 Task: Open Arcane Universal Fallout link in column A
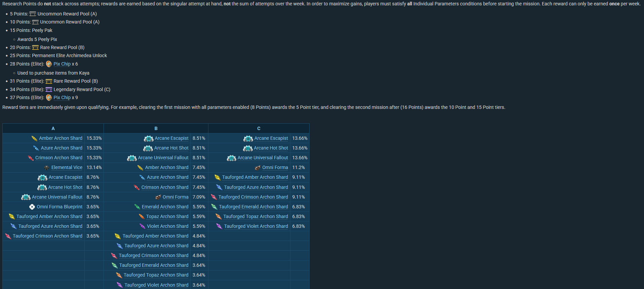(x=57, y=197)
